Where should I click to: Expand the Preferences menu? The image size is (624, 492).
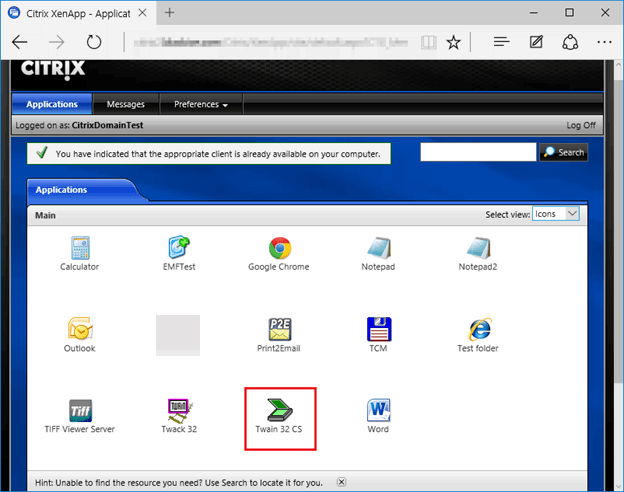[201, 104]
